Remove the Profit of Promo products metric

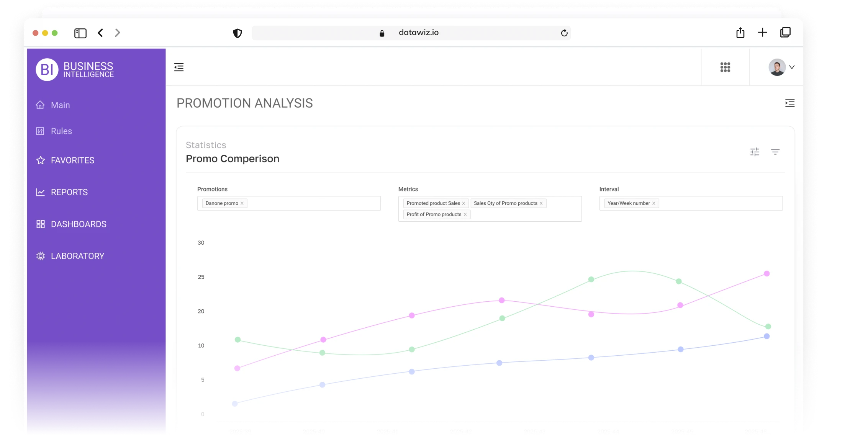tap(465, 214)
